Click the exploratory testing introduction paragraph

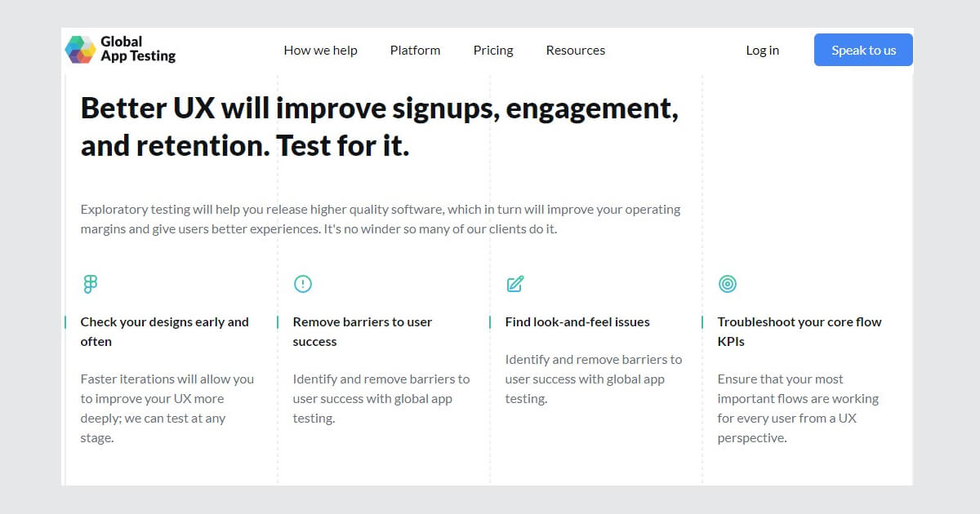380,219
